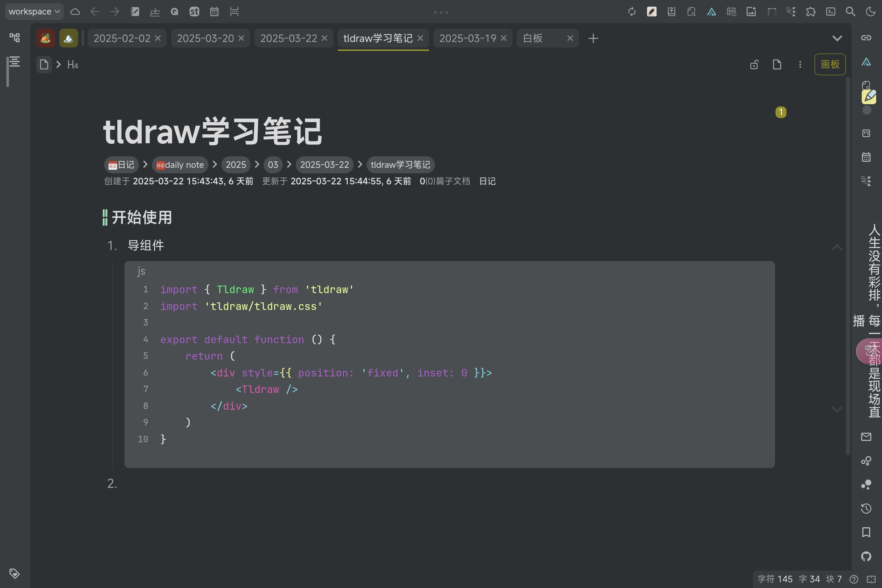This screenshot has width=882, height=588.
Task: Open the inbox mail icon in right sidebar
Action: tap(866, 436)
